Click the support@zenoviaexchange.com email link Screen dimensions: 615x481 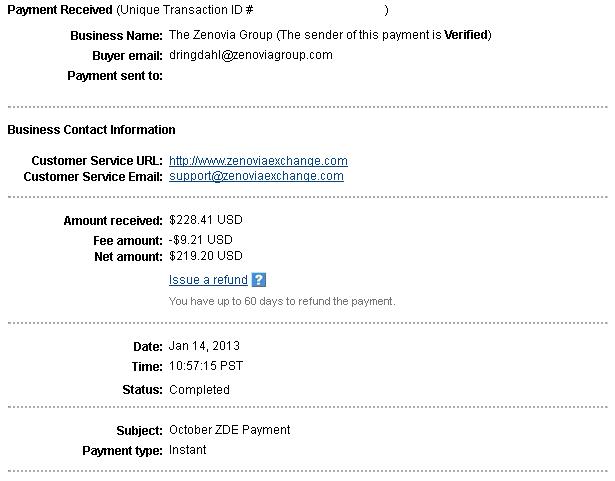pos(256,176)
